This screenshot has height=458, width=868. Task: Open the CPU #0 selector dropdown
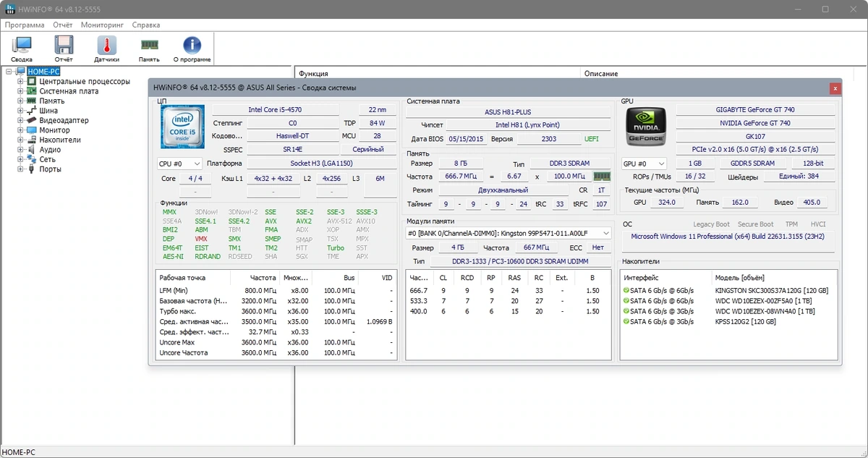pos(179,164)
